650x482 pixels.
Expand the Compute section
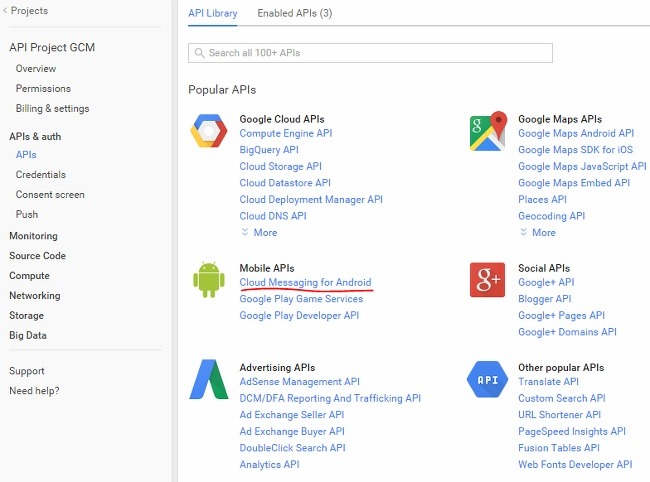coord(29,276)
